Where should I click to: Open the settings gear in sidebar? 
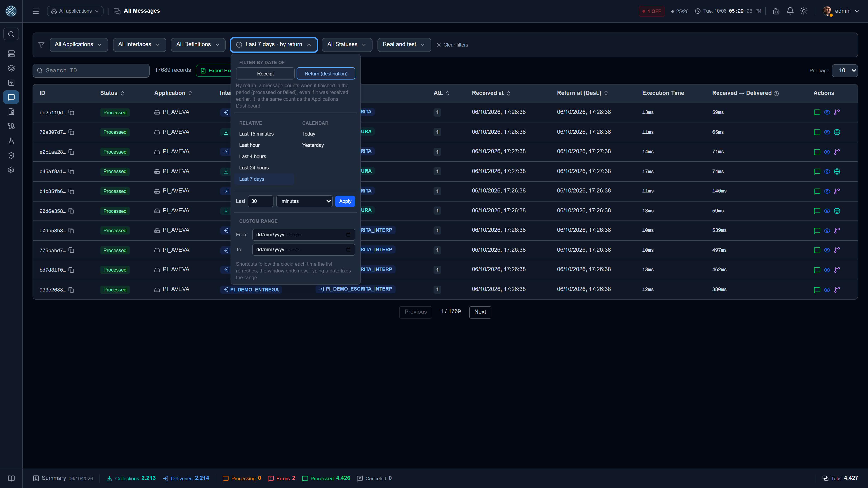pos(11,170)
